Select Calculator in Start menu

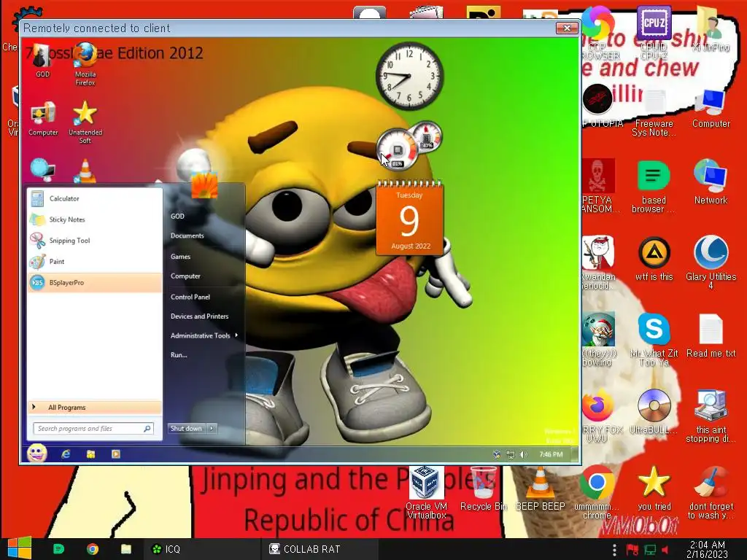point(94,198)
